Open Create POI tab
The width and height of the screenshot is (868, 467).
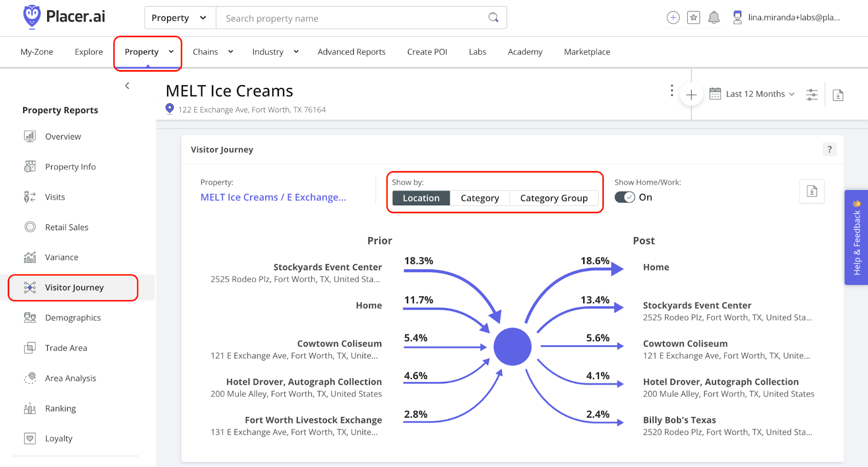[427, 52]
